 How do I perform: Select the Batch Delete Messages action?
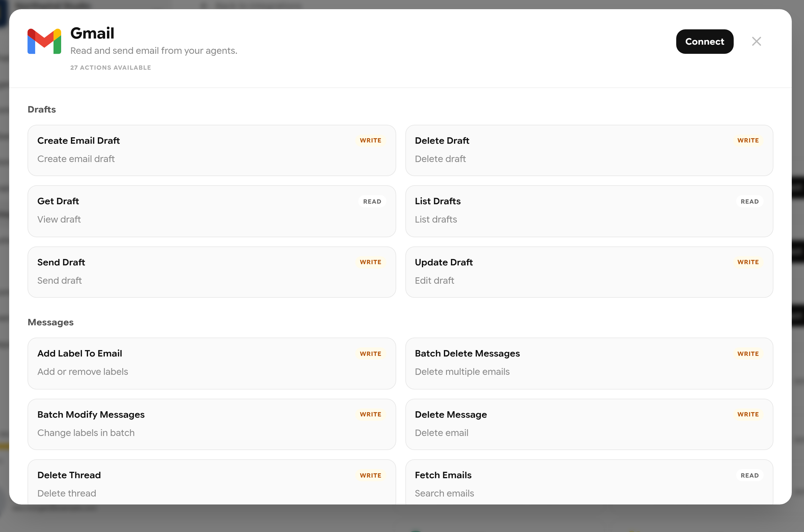click(589, 363)
